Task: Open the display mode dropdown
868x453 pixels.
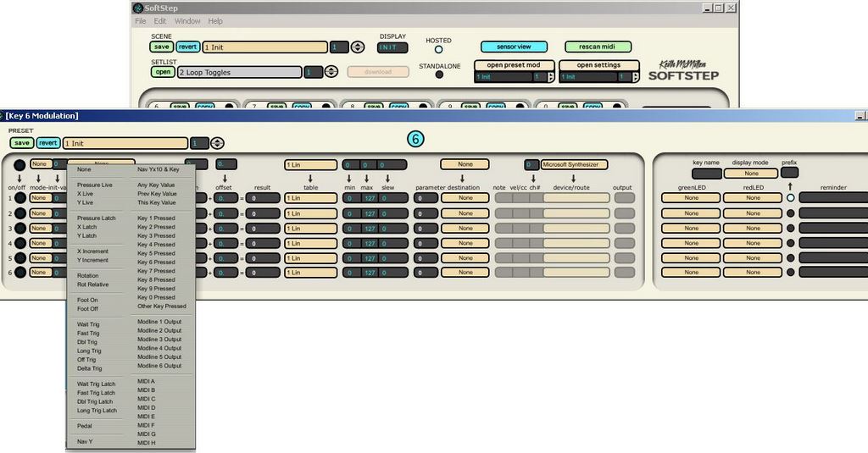Action: 750,174
